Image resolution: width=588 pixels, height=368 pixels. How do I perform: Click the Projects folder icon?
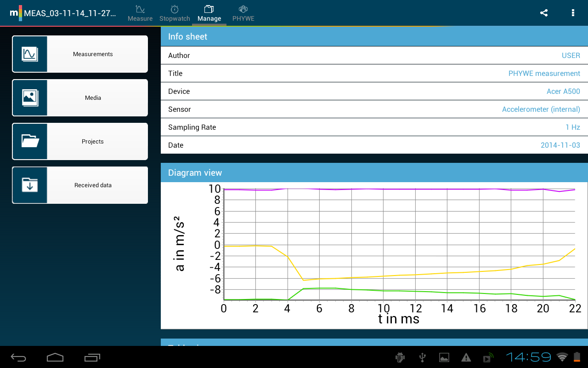tap(30, 142)
